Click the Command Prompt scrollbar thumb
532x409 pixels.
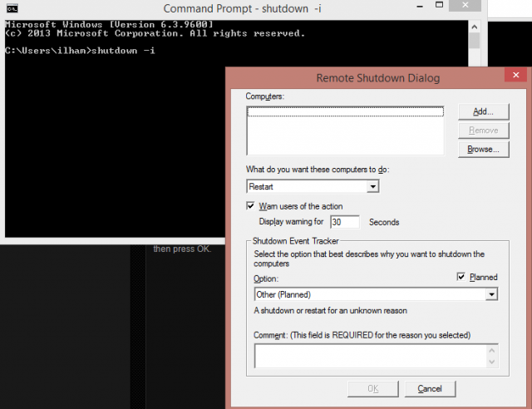[x=474, y=42]
